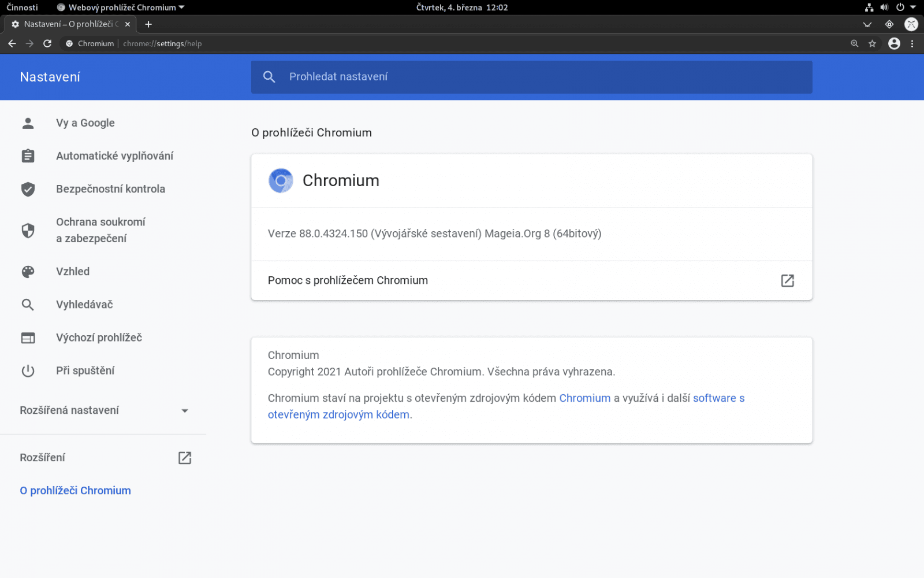Follow the blue Chromium project link
Image resolution: width=924 pixels, height=578 pixels.
click(x=584, y=398)
